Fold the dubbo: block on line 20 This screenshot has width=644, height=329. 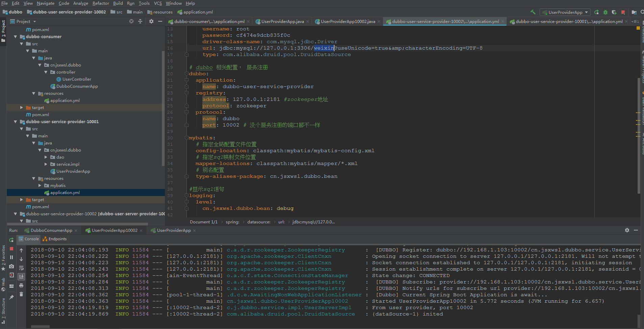point(187,74)
